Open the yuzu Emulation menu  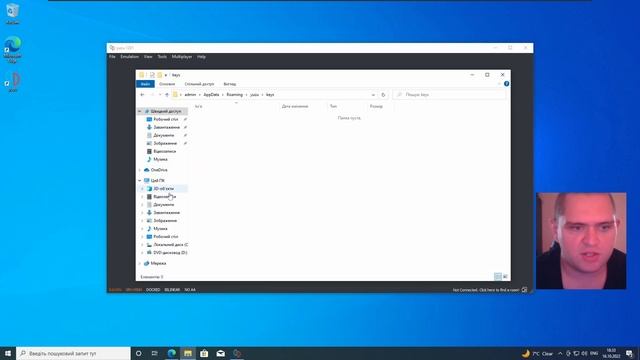[130, 57]
